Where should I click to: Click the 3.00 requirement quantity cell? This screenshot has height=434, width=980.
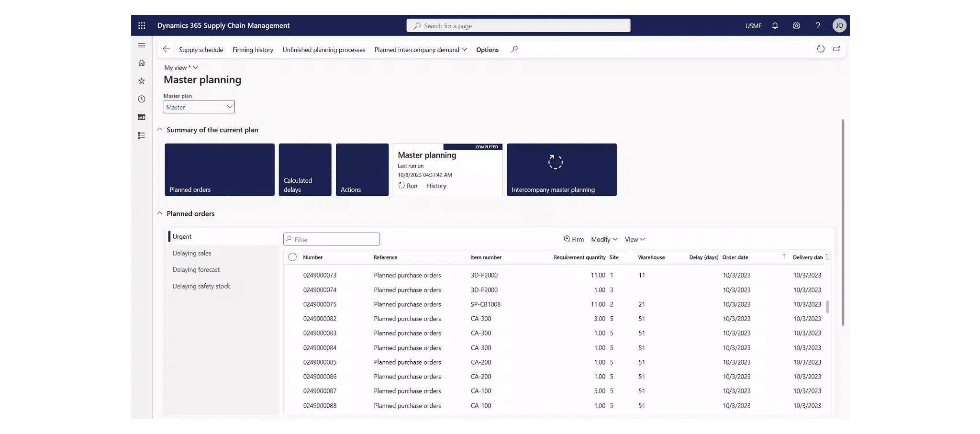pyautogui.click(x=600, y=319)
